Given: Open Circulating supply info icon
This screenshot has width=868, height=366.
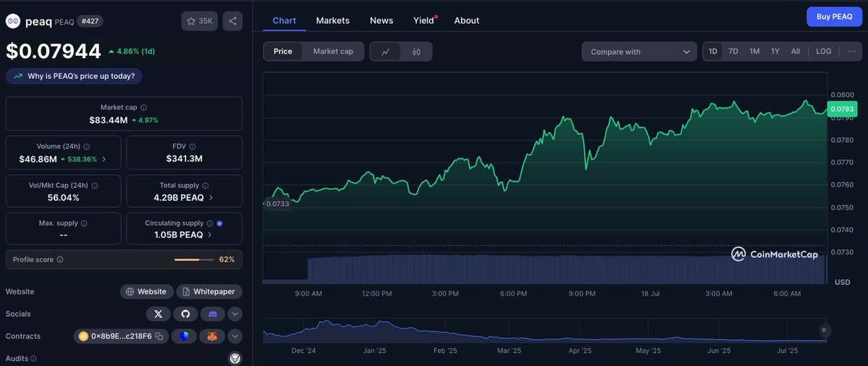Looking at the screenshot, I should point(210,223).
